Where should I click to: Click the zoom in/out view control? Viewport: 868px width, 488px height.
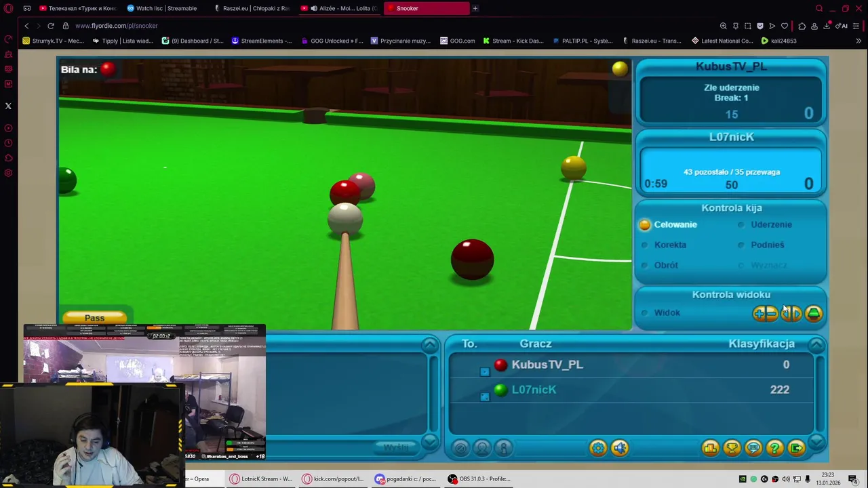765,313
